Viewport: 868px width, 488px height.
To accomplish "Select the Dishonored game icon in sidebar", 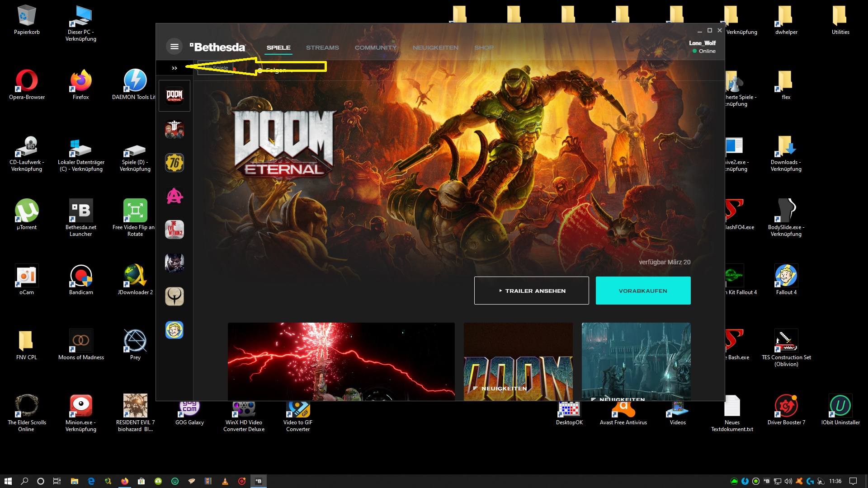I will (175, 263).
